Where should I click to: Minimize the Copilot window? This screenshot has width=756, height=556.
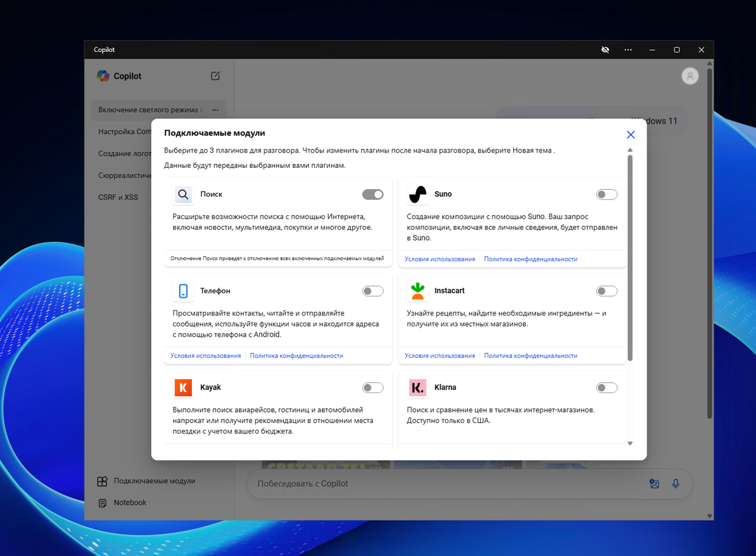click(x=652, y=50)
